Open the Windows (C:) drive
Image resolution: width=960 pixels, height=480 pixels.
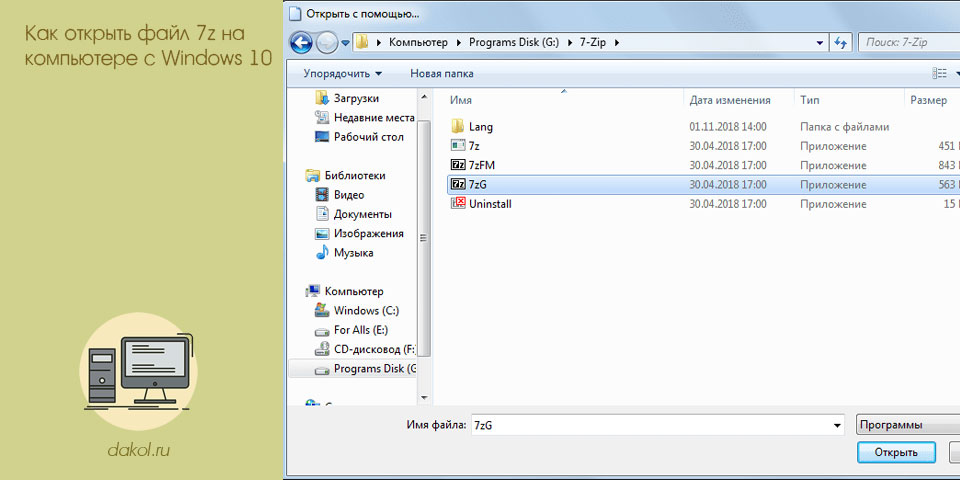point(366,310)
